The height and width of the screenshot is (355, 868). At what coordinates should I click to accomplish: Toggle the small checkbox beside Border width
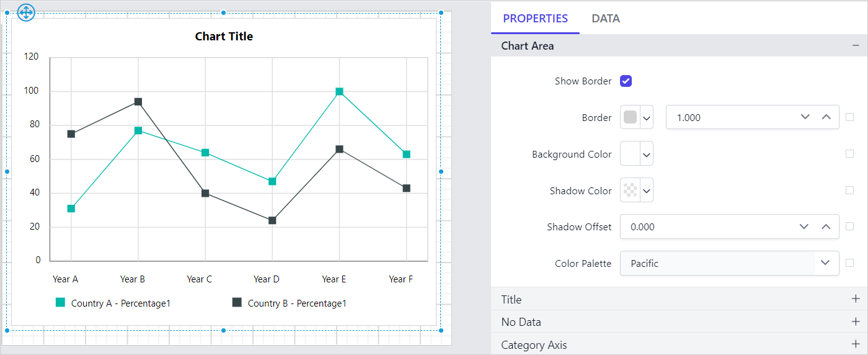coord(849,117)
